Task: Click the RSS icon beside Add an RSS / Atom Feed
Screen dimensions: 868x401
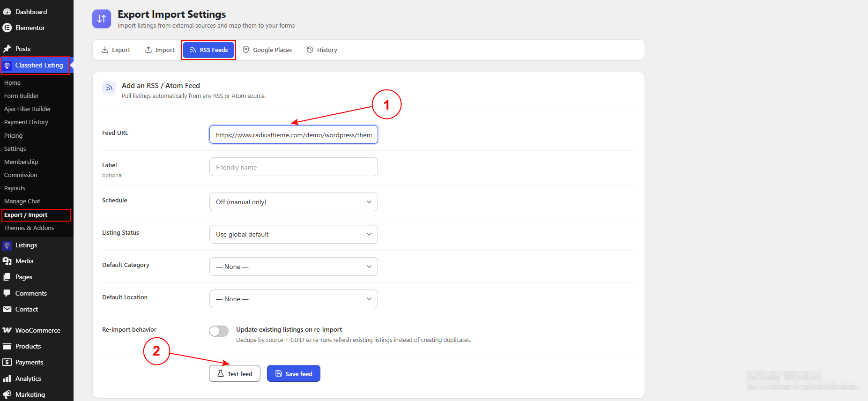Action: [x=109, y=88]
